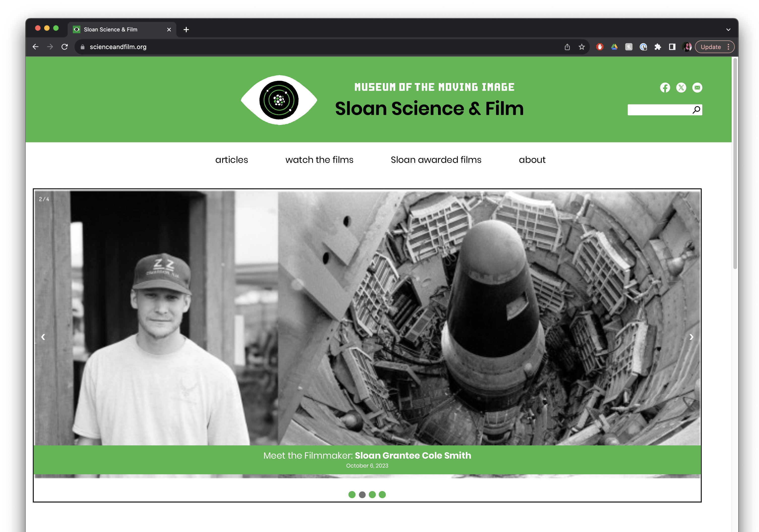Open the articles menu item

[x=231, y=160]
